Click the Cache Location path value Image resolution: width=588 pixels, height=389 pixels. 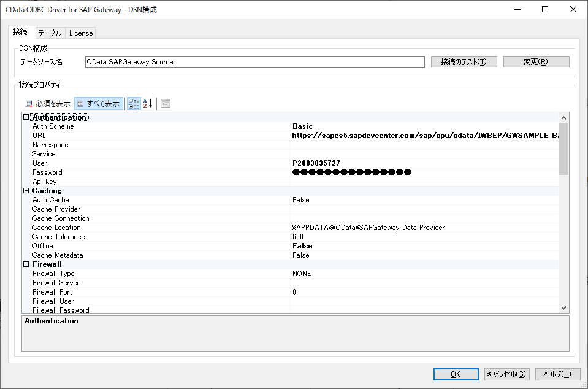click(368, 228)
